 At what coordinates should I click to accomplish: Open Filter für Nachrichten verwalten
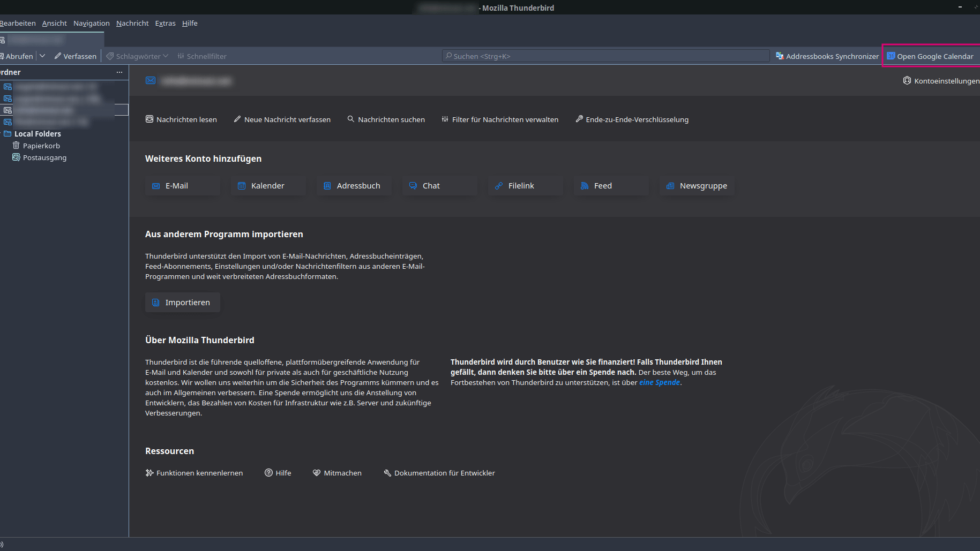click(x=499, y=119)
